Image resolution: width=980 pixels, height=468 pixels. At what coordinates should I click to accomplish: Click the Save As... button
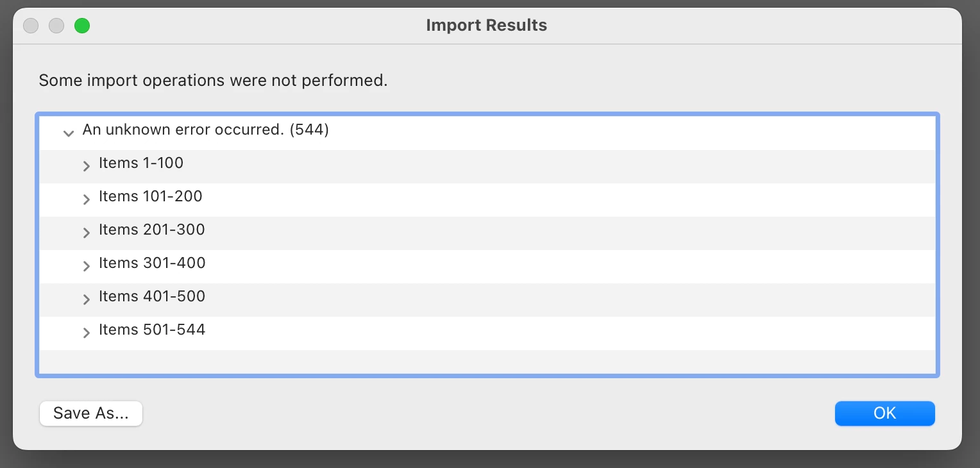pos(91,414)
